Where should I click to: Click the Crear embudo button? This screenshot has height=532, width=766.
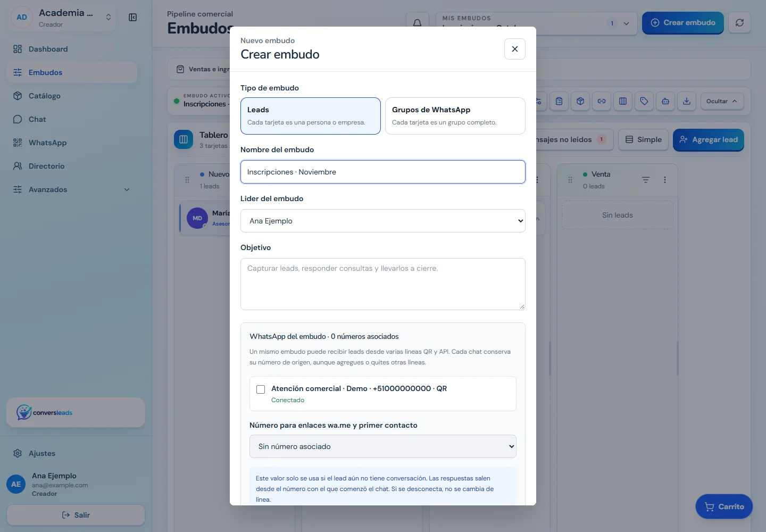click(683, 23)
